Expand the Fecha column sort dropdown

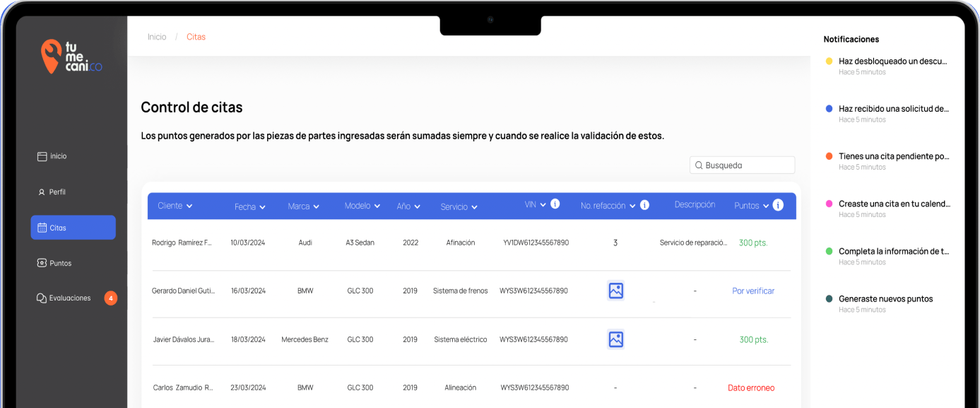coord(262,207)
